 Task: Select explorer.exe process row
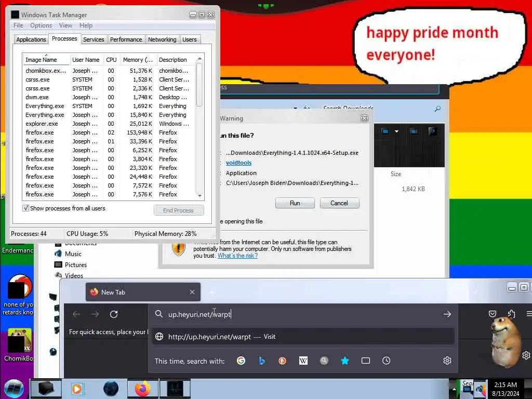tap(109, 124)
